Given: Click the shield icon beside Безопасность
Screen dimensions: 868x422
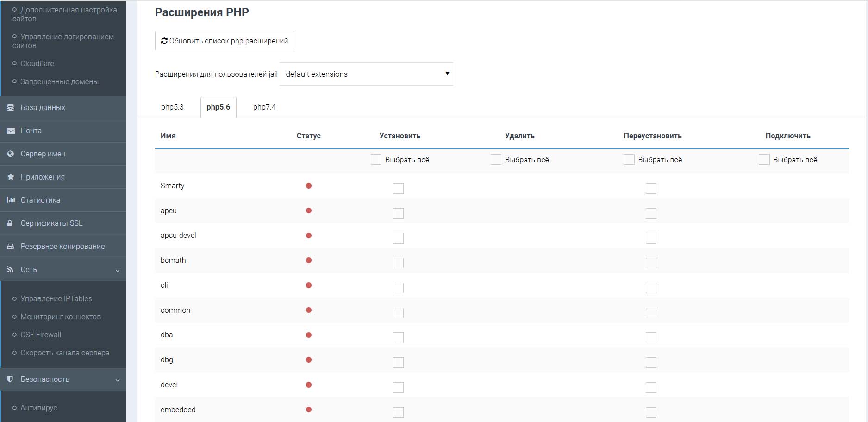Looking at the screenshot, I should 10,379.
